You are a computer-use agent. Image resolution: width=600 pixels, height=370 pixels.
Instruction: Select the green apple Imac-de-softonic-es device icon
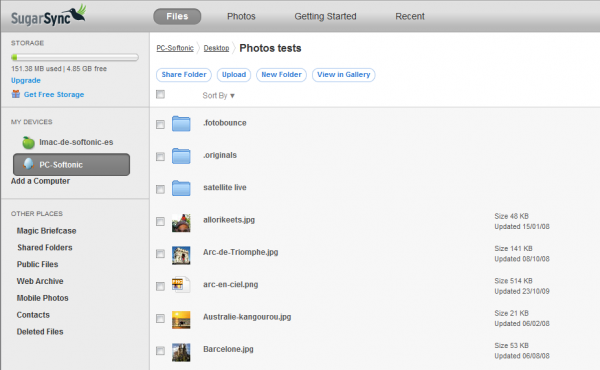coord(28,142)
